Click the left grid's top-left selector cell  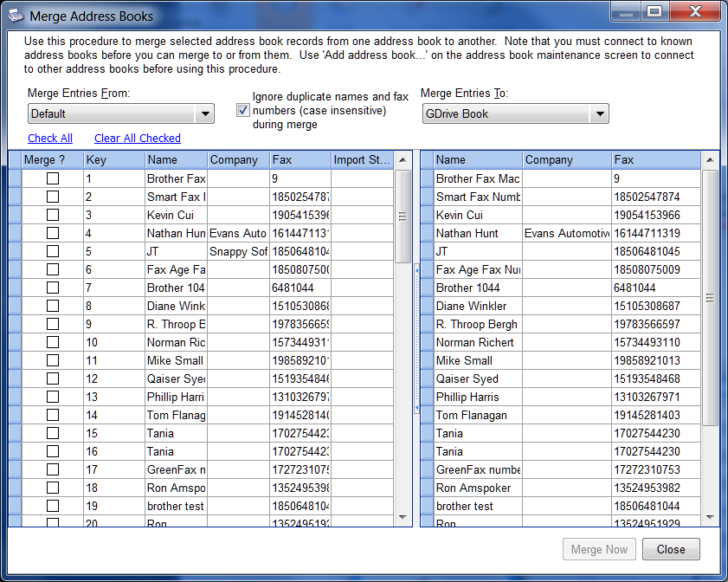(x=15, y=159)
